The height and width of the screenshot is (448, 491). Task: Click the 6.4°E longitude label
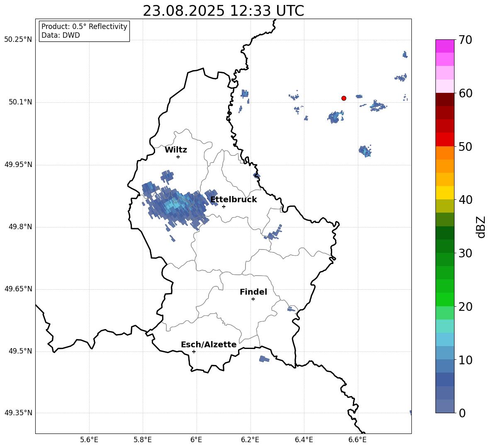(x=304, y=440)
